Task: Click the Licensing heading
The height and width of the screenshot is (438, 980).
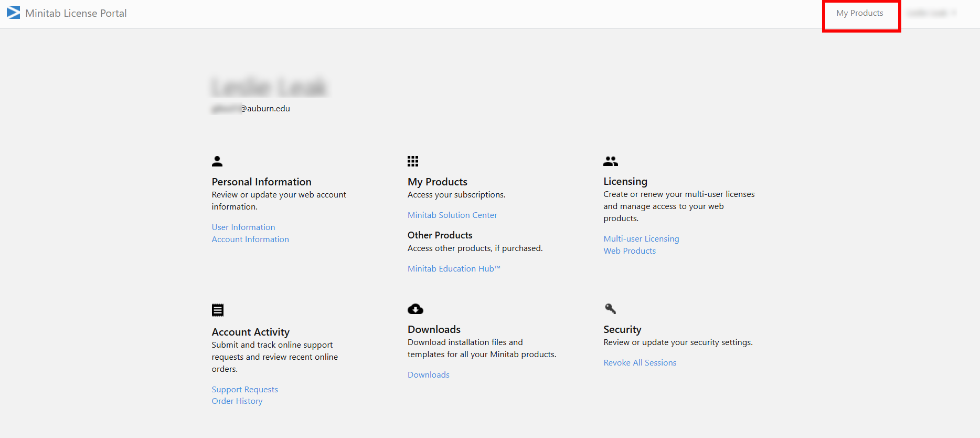Action: (625, 181)
